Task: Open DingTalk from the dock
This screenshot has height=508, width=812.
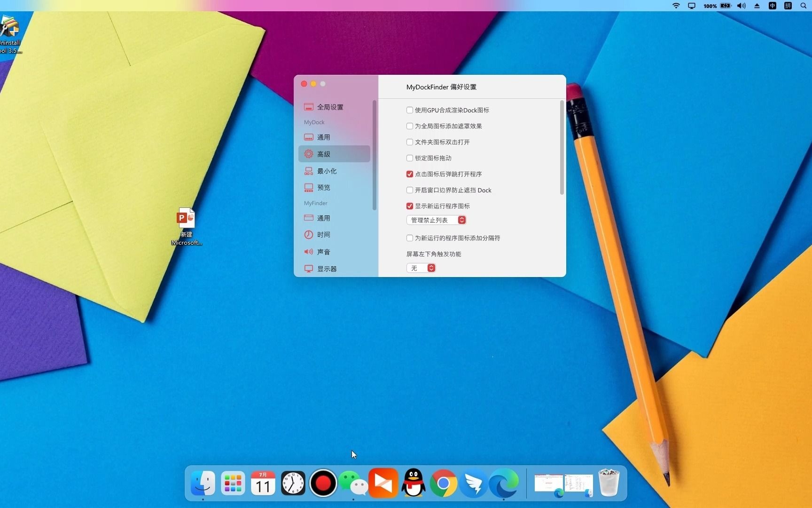Action: click(474, 484)
